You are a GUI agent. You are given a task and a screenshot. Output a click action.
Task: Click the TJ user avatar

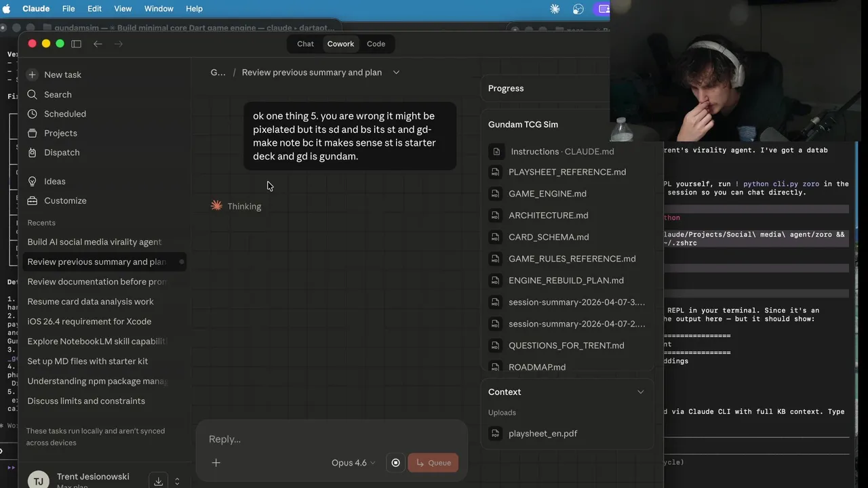tap(38, 481)
